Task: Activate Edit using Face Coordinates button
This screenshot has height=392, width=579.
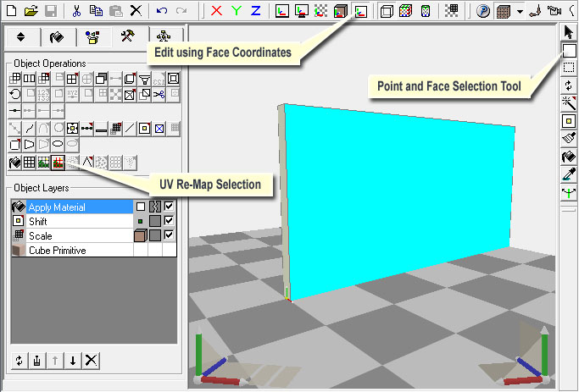Action: (361, 12)
